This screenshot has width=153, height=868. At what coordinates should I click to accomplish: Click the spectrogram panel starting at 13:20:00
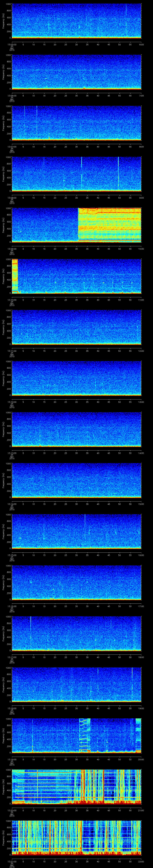pyautogui.click(x=76, y=787)
